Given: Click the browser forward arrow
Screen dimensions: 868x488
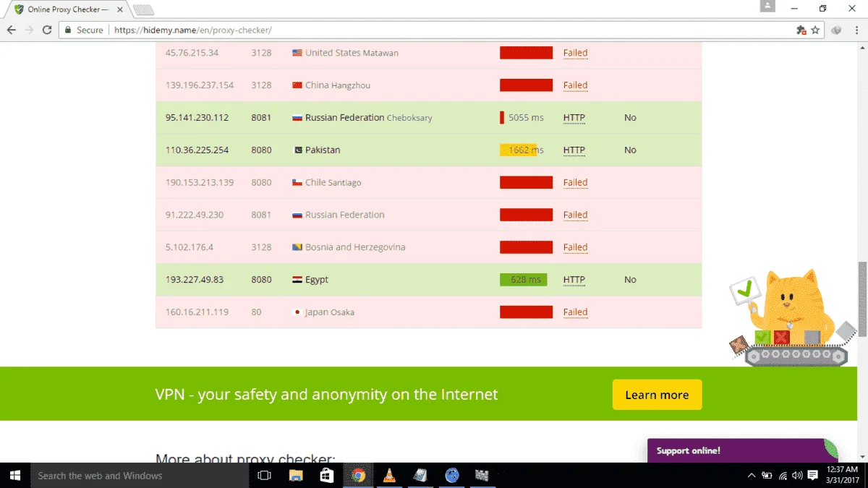Looking at the screenshot, I should [x=30, y=30].
